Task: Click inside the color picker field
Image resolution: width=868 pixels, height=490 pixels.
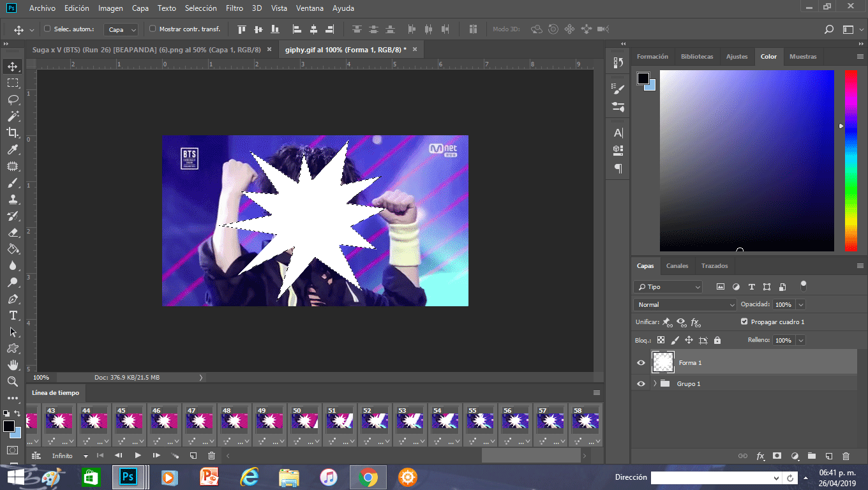Action: pos(747,160)
